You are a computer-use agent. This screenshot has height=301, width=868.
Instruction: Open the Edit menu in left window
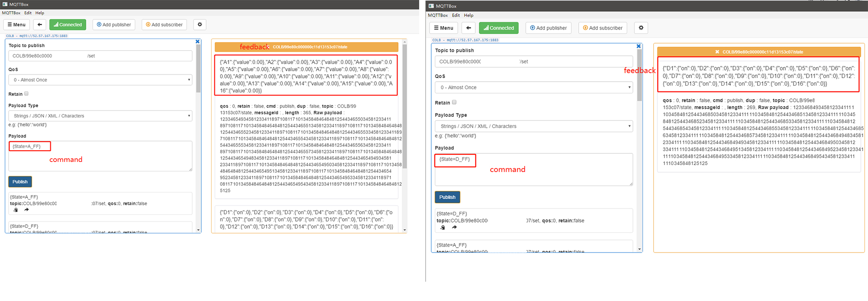pos(28,13)
